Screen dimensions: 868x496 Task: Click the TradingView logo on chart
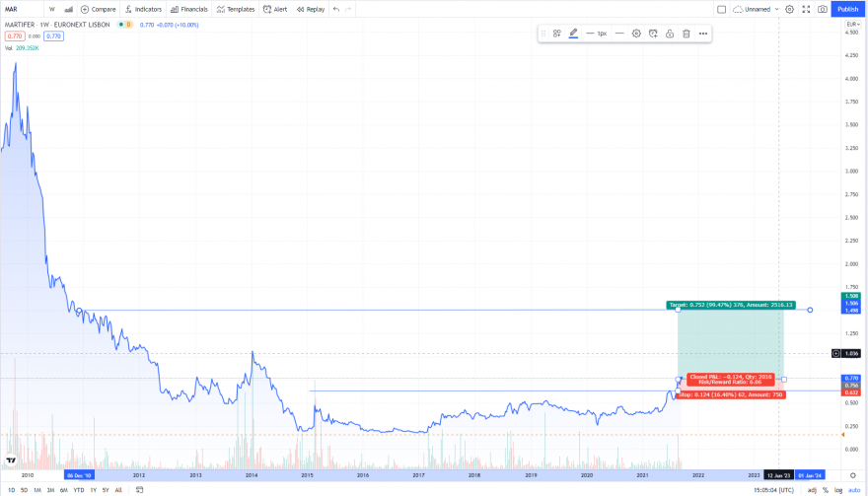tap(11, 461)
